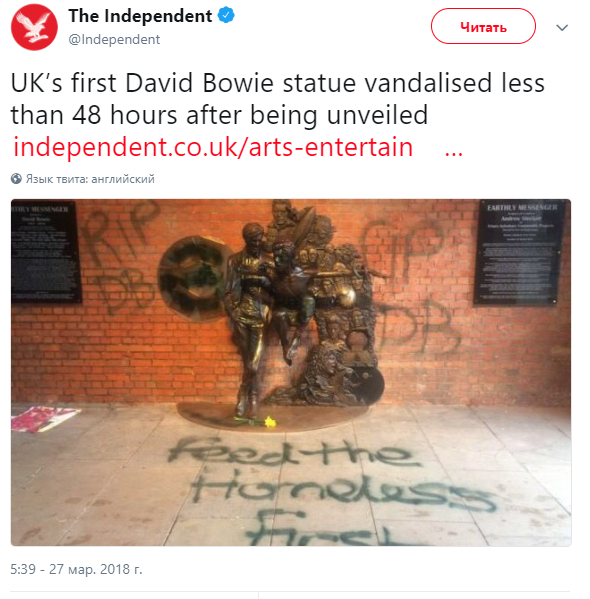Click the tweet headline about Bowie statue
This screenshot has height=599, width=590.
[277, 99]
